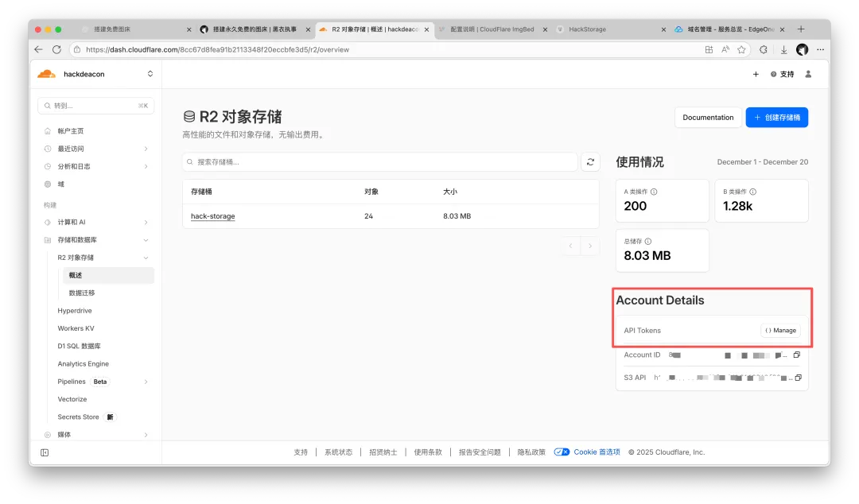
Task: Click the favorite star icon in address bar
Action: (742, 50)
